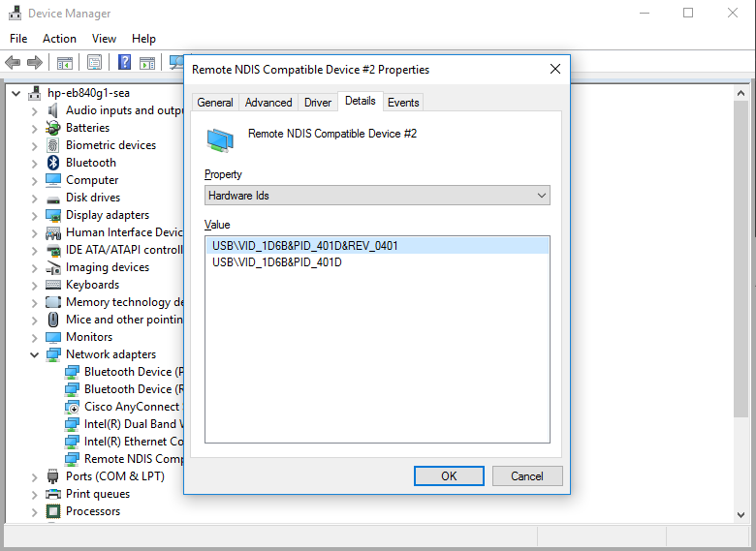
Task: Switch to the General tab
Action: coord(215,103)
